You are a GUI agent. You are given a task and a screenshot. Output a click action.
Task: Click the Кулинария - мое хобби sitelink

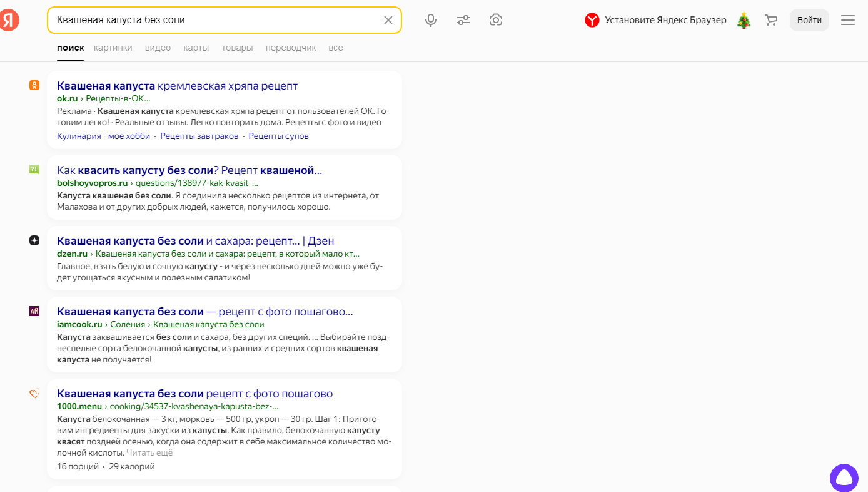(x=103, y=136)
